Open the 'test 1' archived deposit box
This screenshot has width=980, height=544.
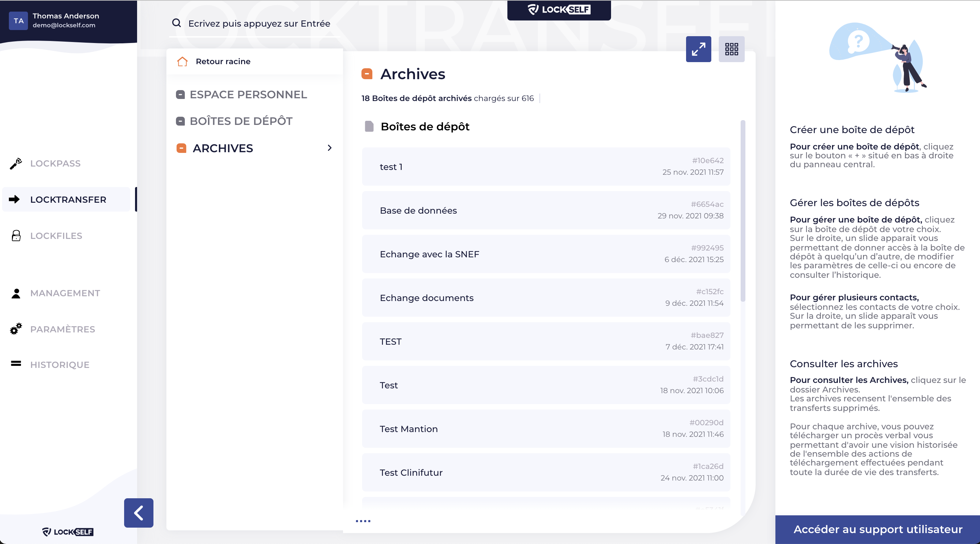pos(546,166)
